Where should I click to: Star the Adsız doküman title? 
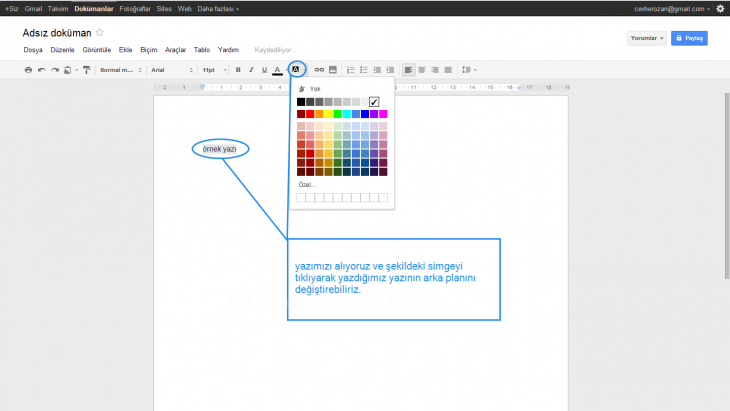click(x=100, y=33)
